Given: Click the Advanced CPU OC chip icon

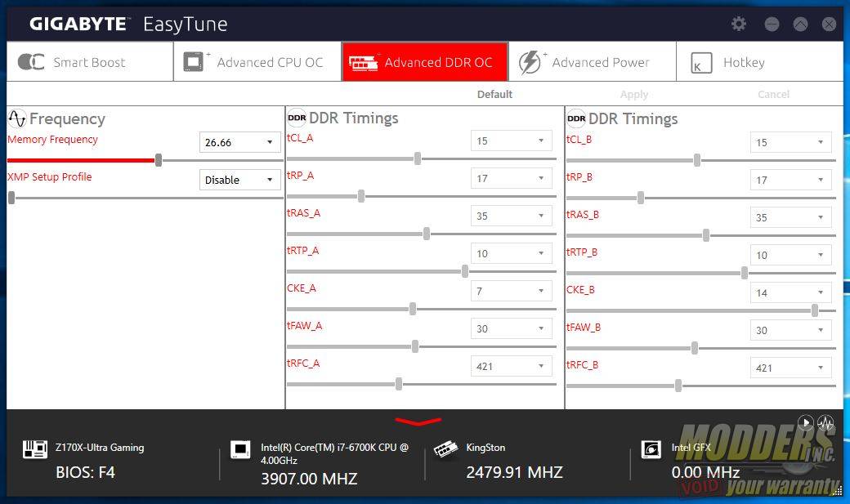Looking at the screenshot, I should (x=193, y=62).
